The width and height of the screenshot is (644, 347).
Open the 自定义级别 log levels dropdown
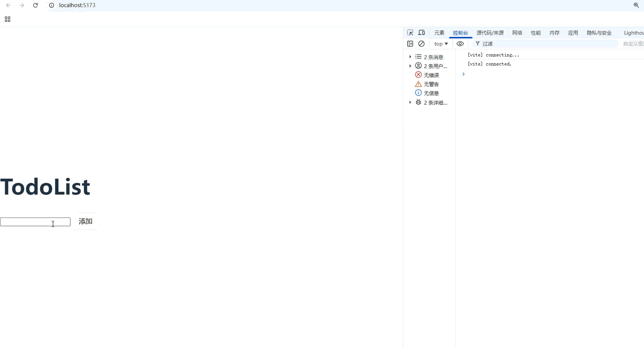point(633,44)
